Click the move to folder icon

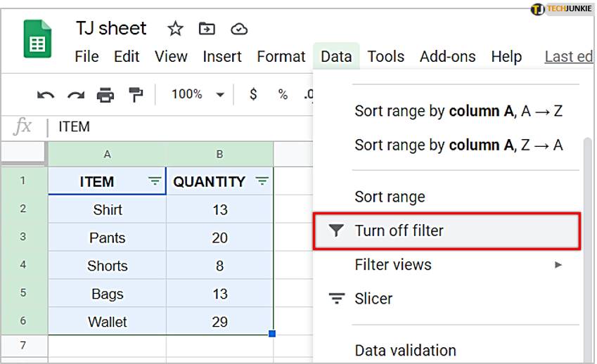tap(207, 29)
